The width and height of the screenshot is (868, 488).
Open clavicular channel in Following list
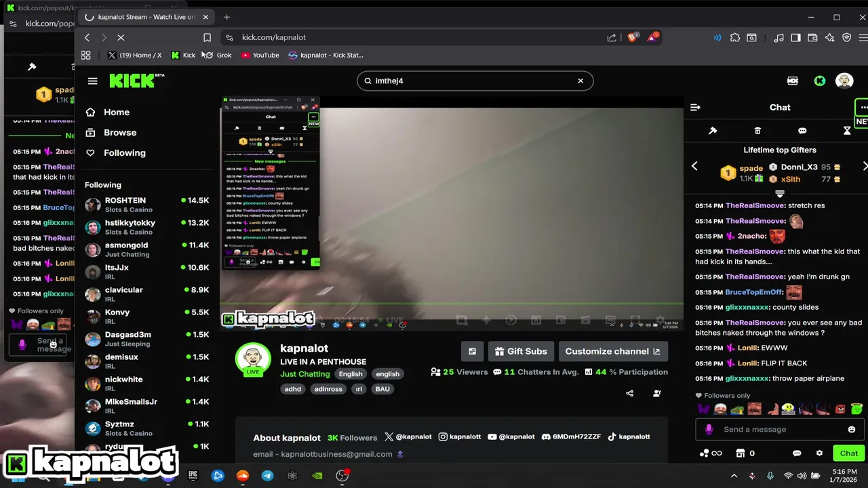[x=146, y=294]
